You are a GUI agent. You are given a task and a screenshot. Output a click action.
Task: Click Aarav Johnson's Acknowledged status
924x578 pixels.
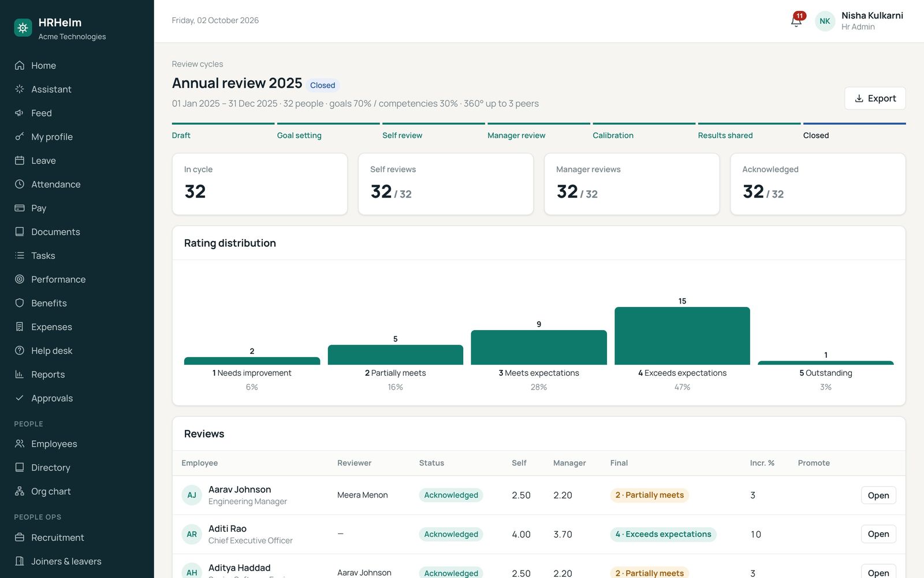click(451, 495)
